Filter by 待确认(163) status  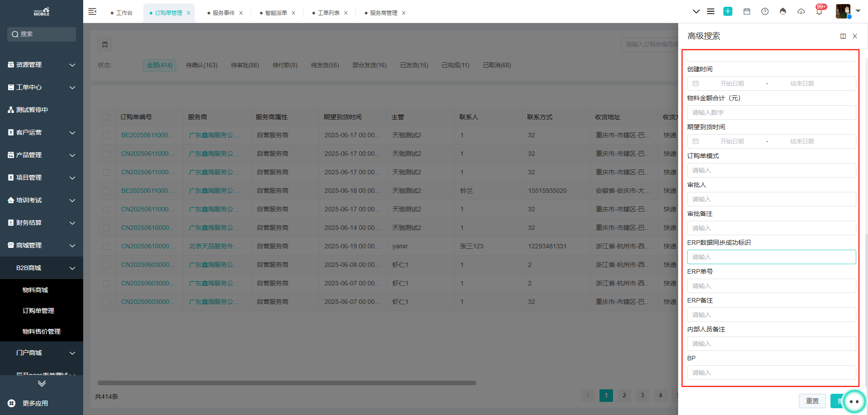pos(202,65)
